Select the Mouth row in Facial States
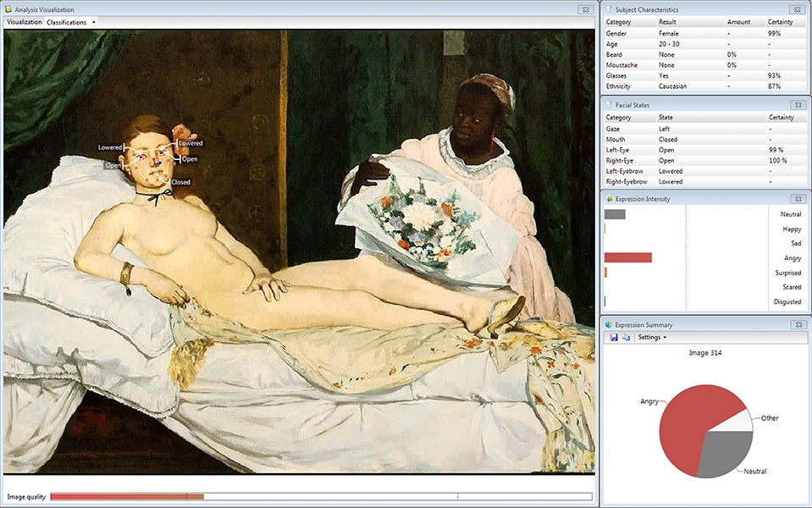This screenshot has width=812, height=508. coord(704,140)
